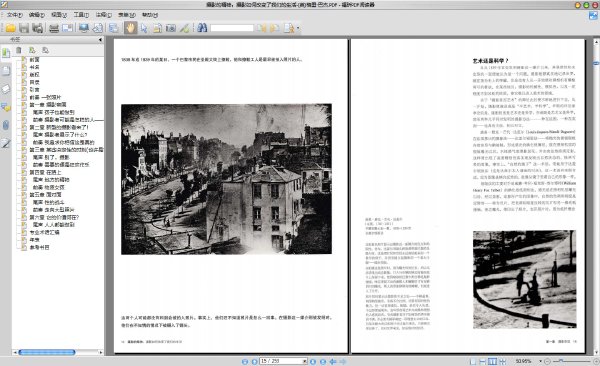The image size is (600, 366).
Task: Toggle the single-page view mode button
Action: tap(473, 361)
